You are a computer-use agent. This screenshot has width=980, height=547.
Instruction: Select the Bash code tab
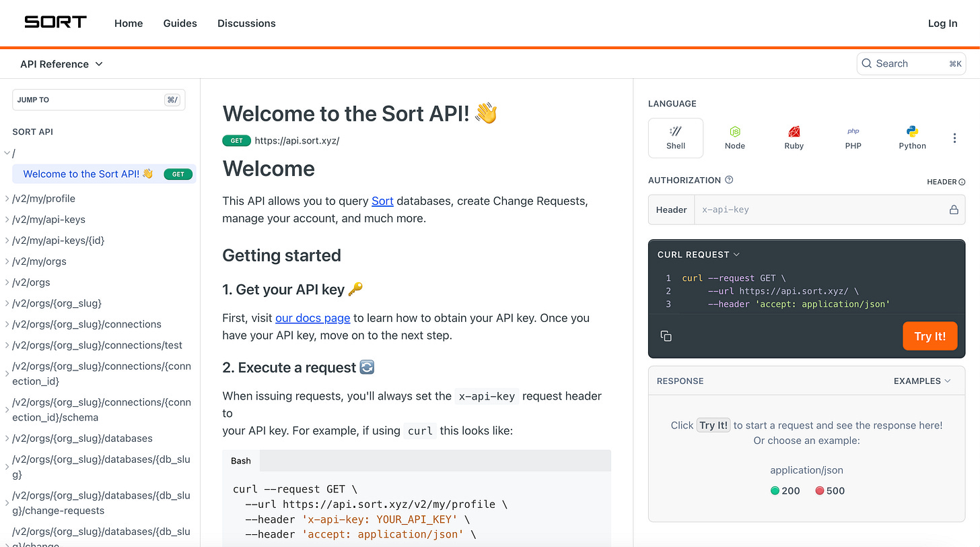point(241,461)
